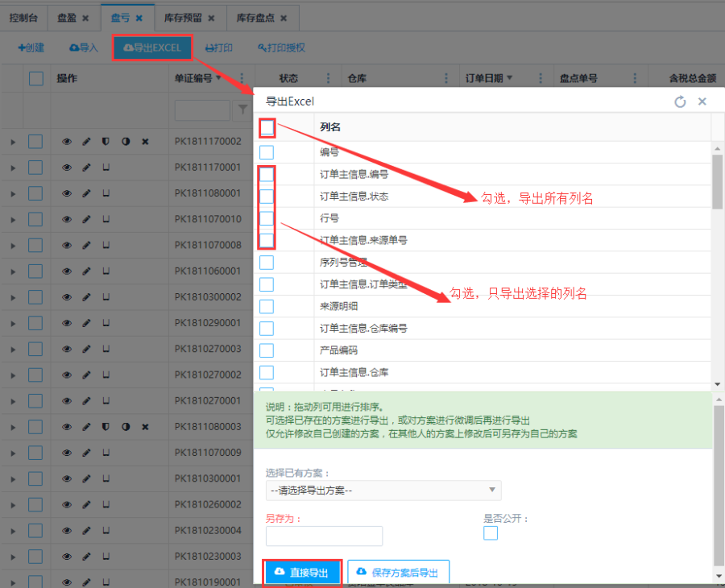
Task: Edit order PK1811170001 with pencil icon
Action: [87, 168]
